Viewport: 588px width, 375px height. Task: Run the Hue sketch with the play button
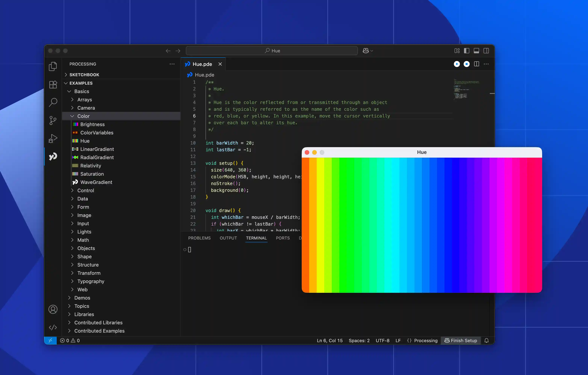[457, 64]
